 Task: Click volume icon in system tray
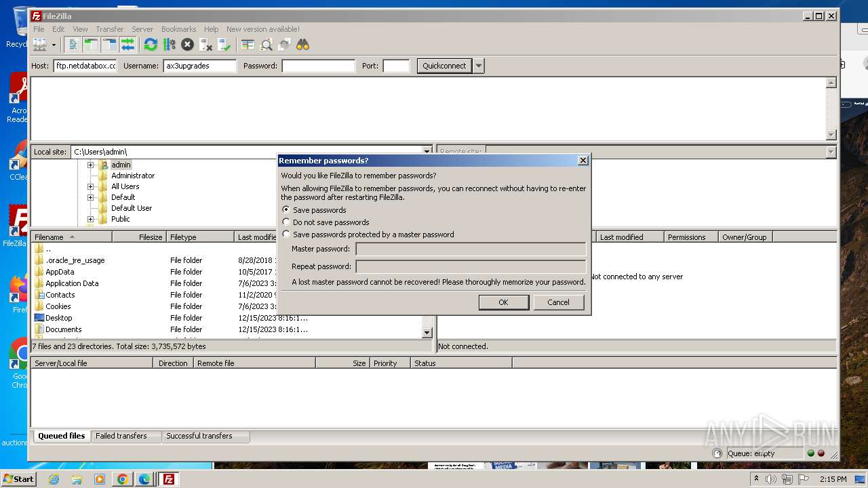tap(771, 479)
